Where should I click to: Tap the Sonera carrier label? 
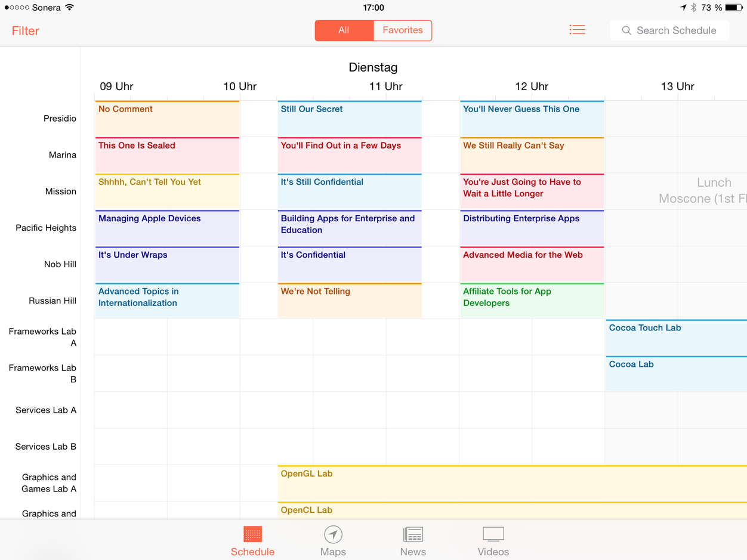(46, 8)
